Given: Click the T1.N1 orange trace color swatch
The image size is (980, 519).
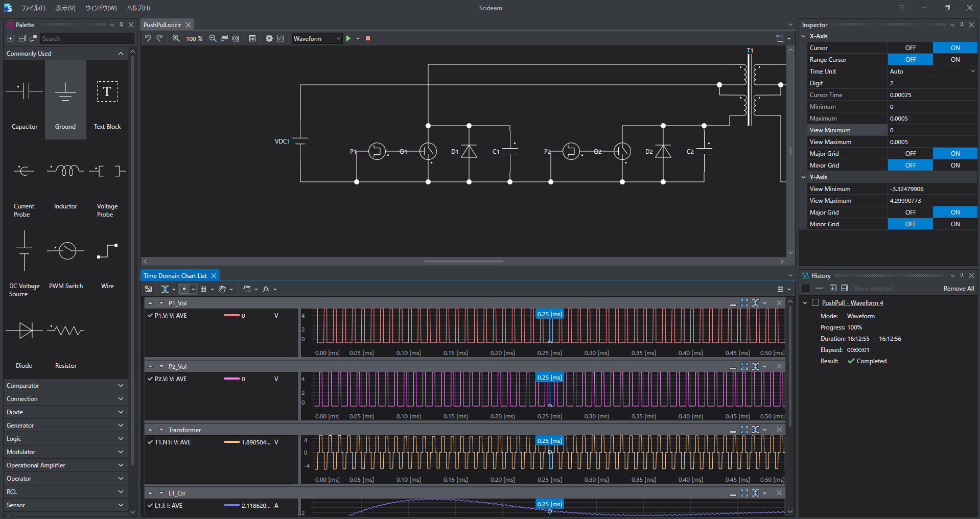Looking at the screenshot, I should pyautogui.click(x=232, y=442).
